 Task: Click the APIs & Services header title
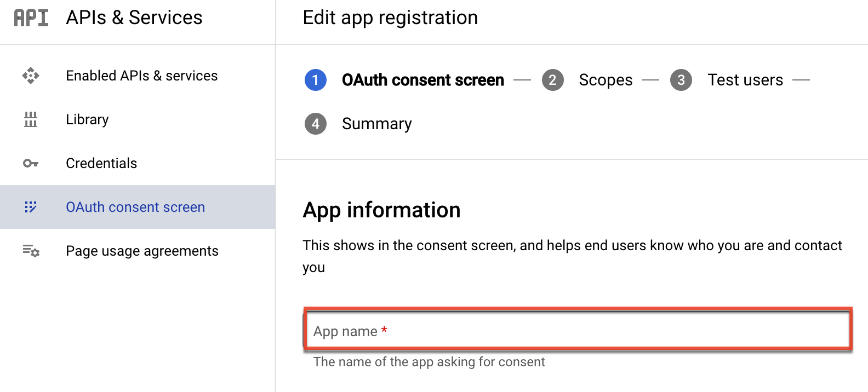(134, 18)
